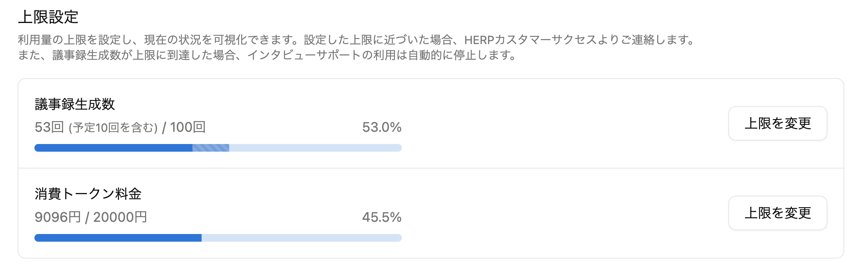The width and height of the screenshot is (868, 275).
Task: Click the 100回 limit value
Action: pos(188,127)
